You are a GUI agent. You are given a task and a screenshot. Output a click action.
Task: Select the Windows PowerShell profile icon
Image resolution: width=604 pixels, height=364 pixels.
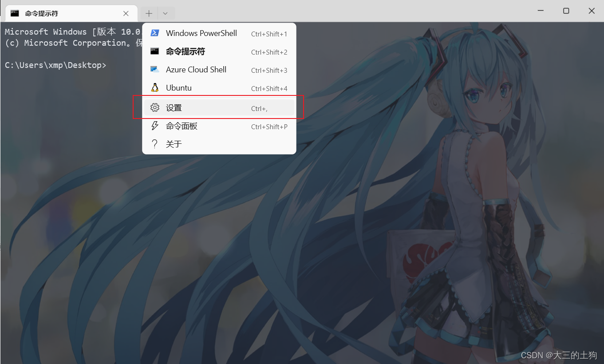pos(154,33)
